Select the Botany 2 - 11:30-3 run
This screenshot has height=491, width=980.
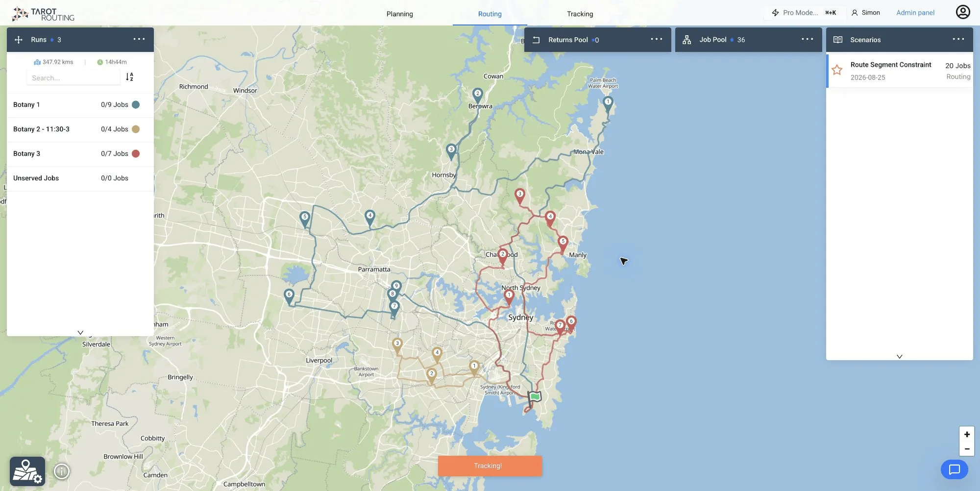pos(80,129)
